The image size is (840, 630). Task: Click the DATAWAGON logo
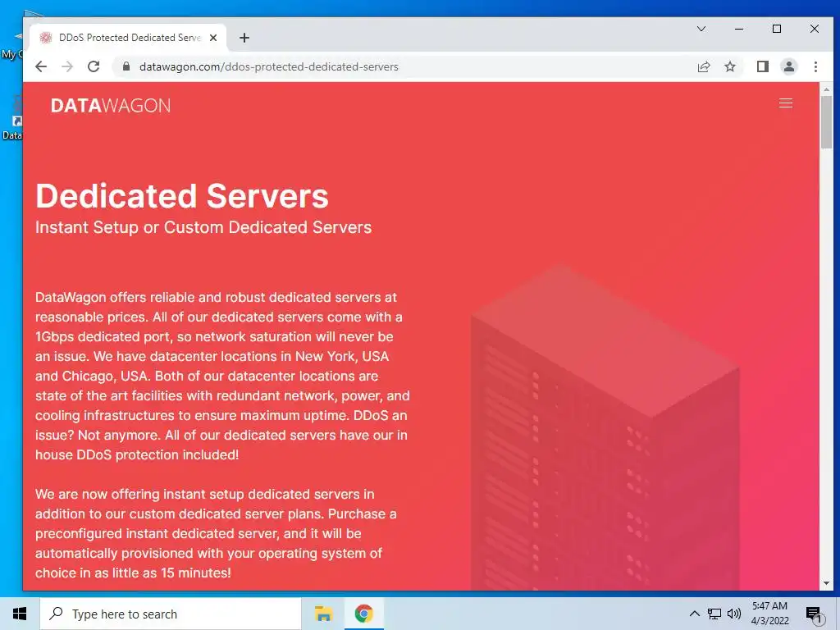pyautogui.click(x=111, y=106)
